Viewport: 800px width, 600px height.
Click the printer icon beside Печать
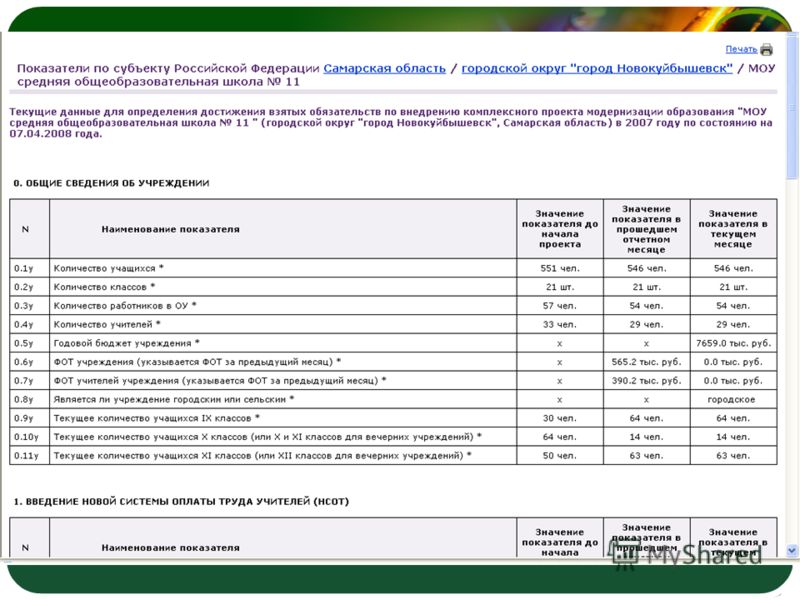[x=766, y=49]
